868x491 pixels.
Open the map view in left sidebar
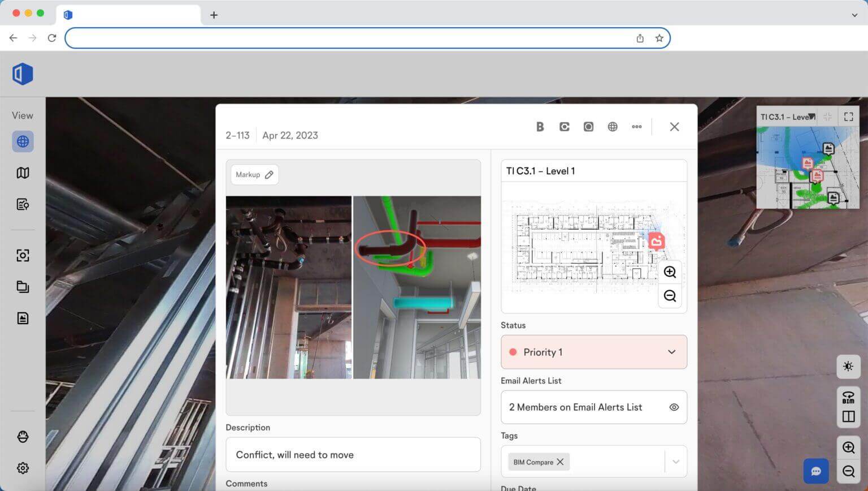(23, 173)
